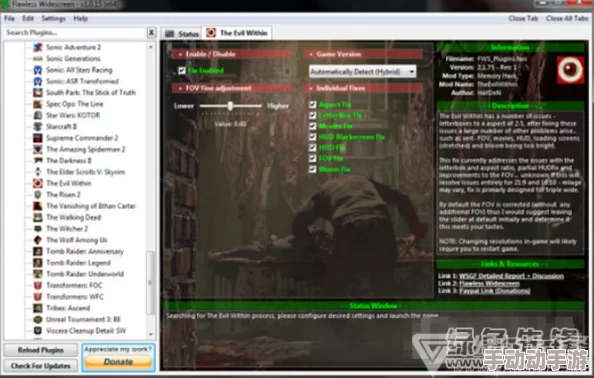Switch to the Status tab
The height and width of the screenshot is (378, 594).
click(182, 34)
